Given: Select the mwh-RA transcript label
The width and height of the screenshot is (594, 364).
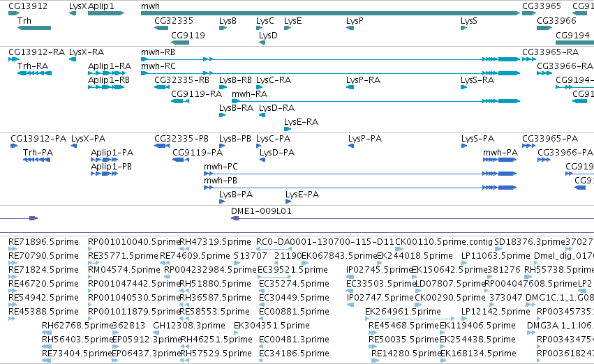Looking at the screenshot, I should [x=249, y=93].
